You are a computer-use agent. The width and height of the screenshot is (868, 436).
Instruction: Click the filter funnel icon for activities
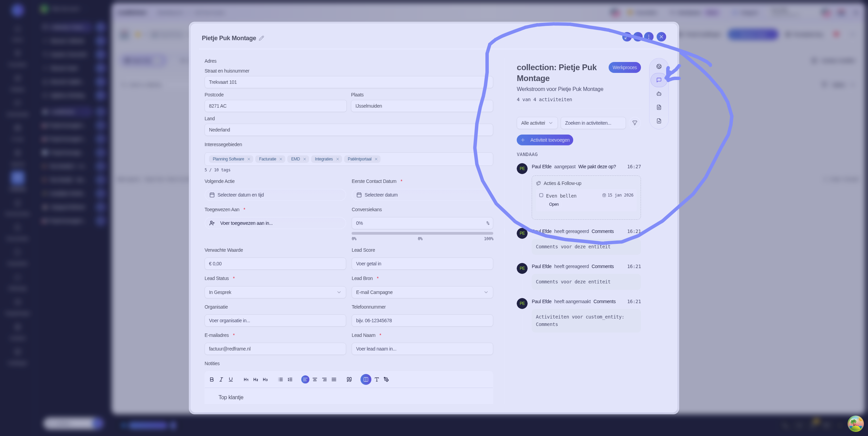[634, 123]
